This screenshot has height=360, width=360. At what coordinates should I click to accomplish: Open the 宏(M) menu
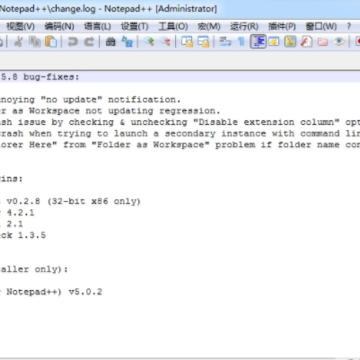(x=209, y=26)
